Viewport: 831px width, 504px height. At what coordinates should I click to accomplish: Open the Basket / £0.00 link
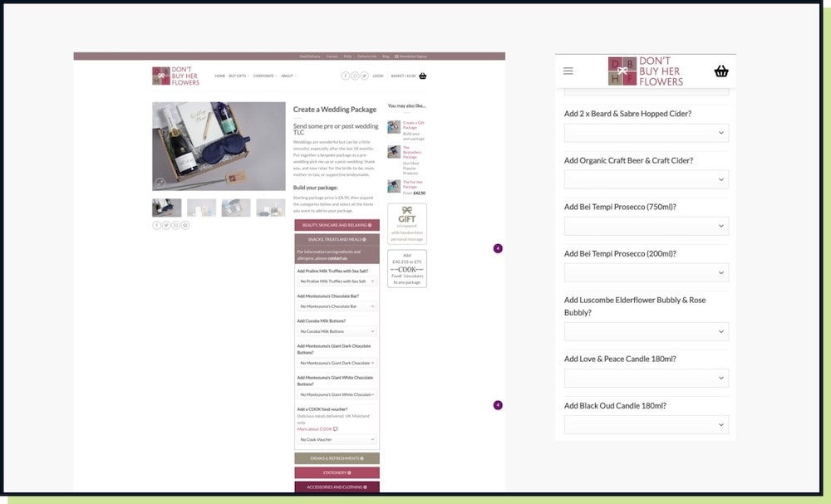click(403, 76)
